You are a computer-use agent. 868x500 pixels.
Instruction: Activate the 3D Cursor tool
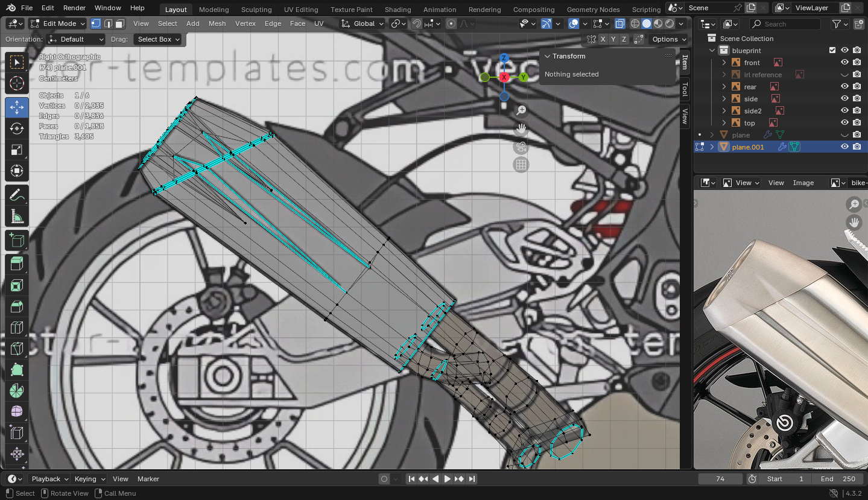click(16, 84)
